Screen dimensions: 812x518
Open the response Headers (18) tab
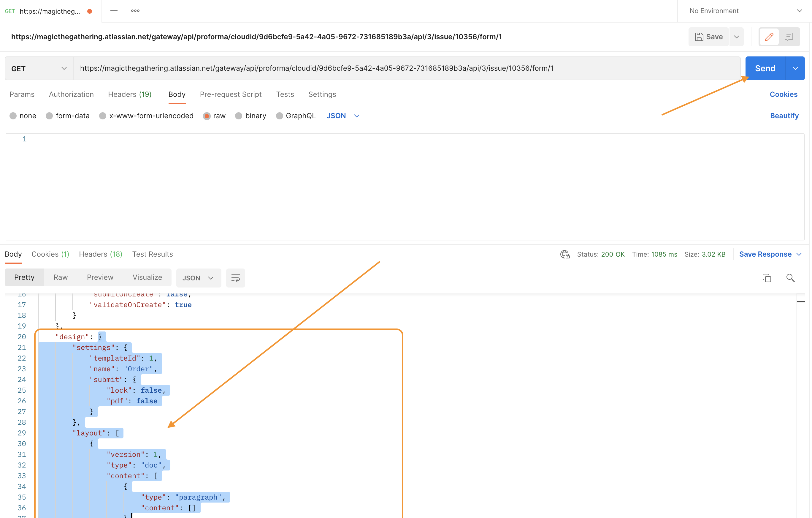click(101, 254)
